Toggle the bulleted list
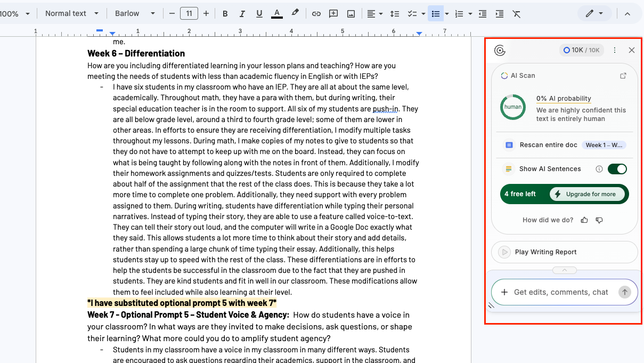Image resolution: width=644 pixels, height=363 pixels. (436, 14)
